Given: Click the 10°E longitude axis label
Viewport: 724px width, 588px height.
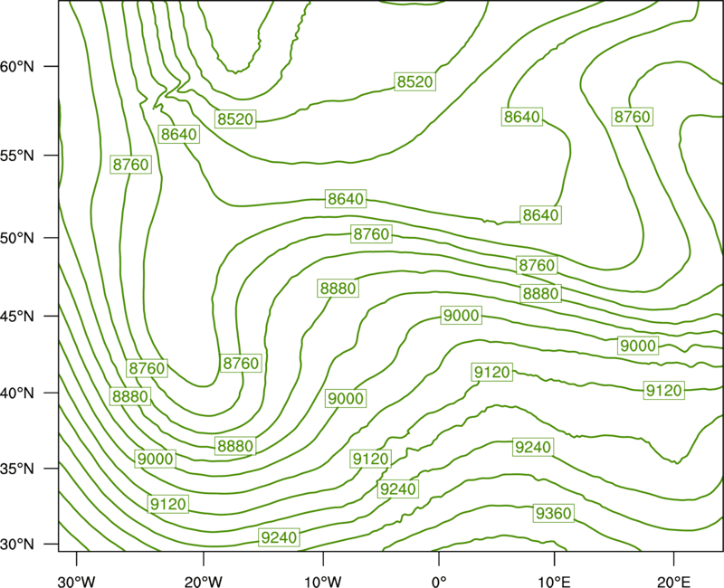Looking at the screenshot, I should click(554, 581).
